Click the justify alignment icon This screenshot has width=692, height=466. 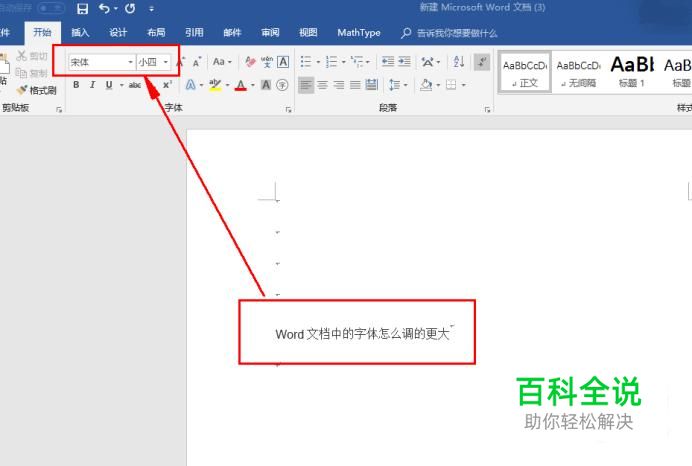tap(355, 85)
